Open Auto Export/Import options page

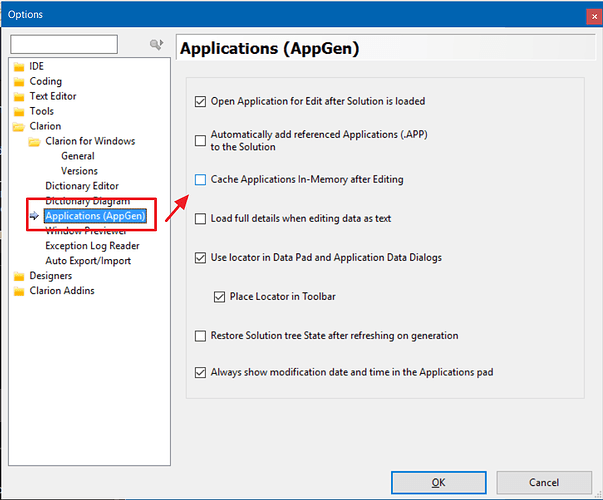(x=88, y=261)
